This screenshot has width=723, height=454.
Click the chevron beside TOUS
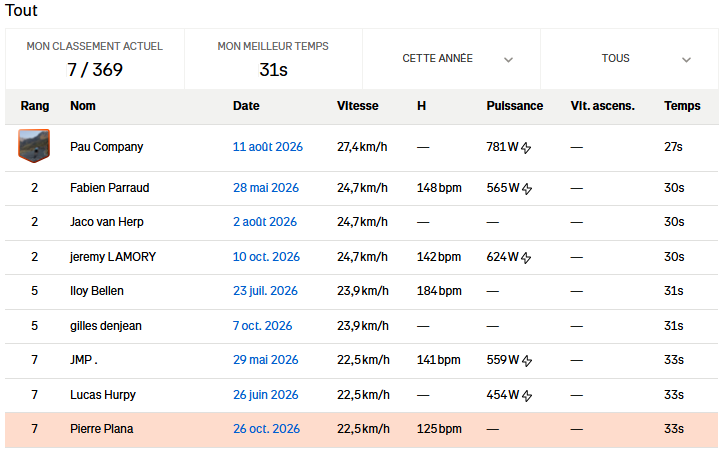coord(686,59)
